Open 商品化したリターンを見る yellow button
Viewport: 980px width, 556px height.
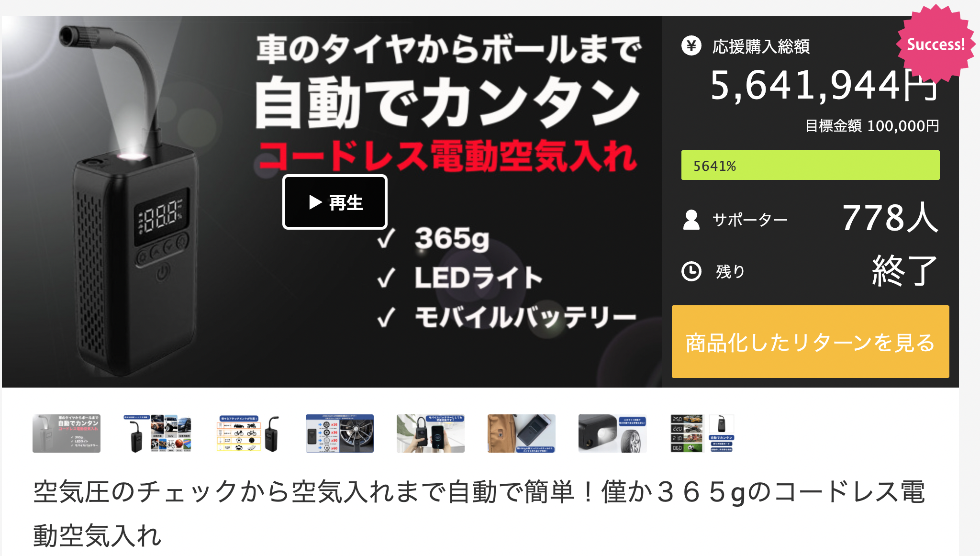(810, 342)
